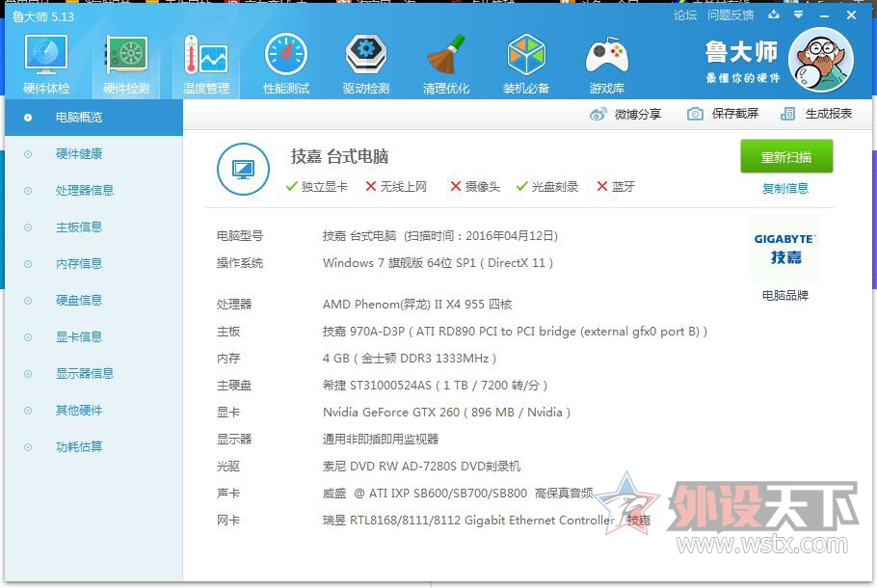Click the scan date text 2016年04月12日
This screenshot has width=877, height=588.
click(x=509, y=235)
